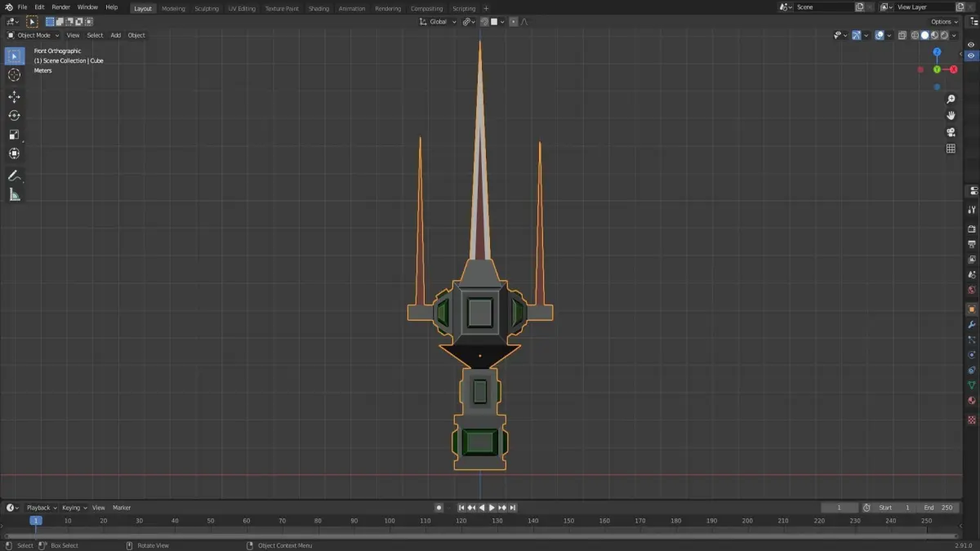Open the Edit menu
This screenshot has height=551, width=980.
click(x=39, y=7)
